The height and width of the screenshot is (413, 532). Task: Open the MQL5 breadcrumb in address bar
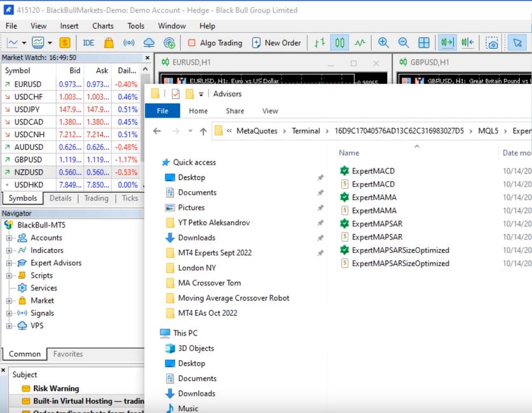479,131
